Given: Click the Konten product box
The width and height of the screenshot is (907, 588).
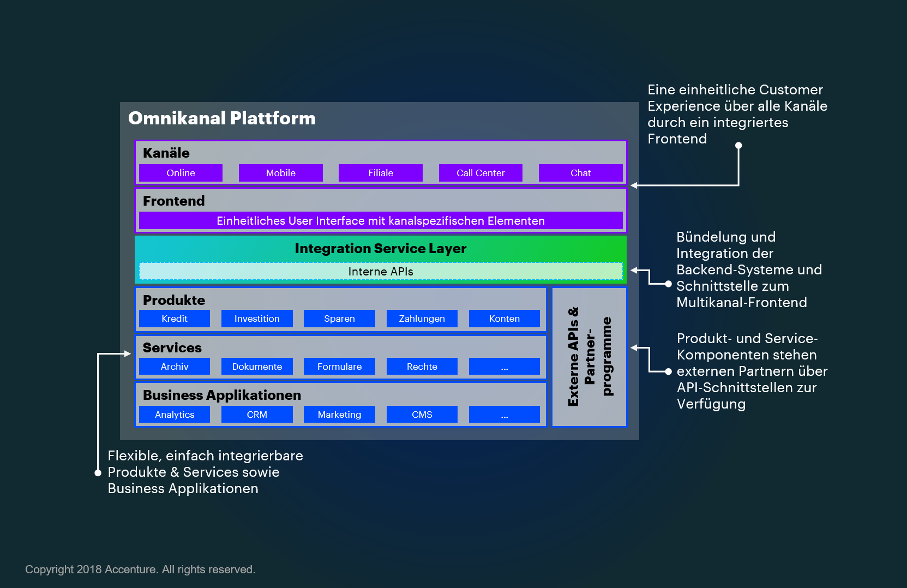Looking at the screenshot, I should click(x=504, y=319).
